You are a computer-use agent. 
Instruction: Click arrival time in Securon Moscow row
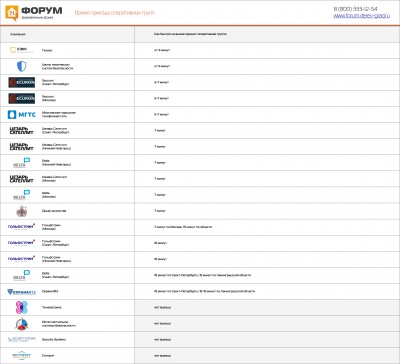[161, 98]
